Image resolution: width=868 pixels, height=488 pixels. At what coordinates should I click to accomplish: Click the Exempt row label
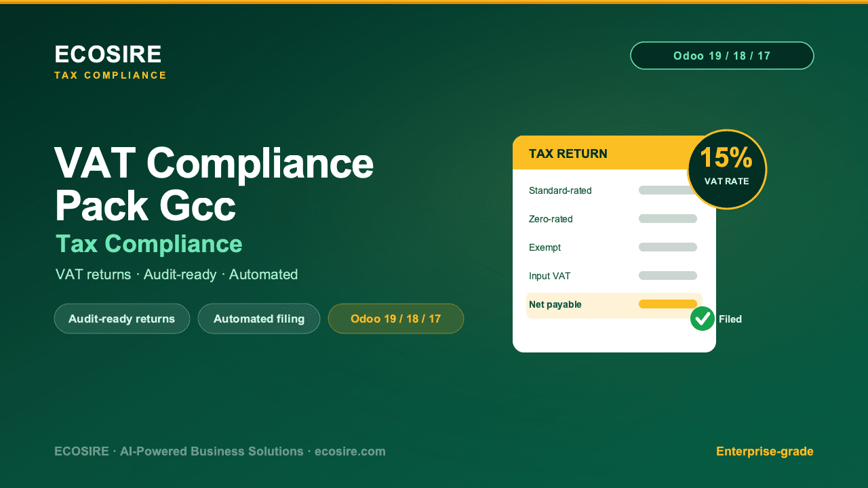click(x=545, y=247)
